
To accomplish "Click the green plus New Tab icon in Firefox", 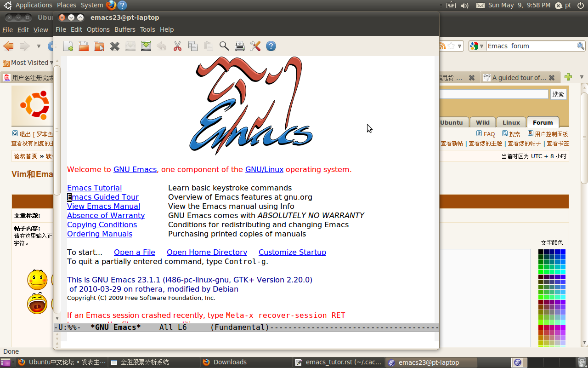I will pos(568,77).
